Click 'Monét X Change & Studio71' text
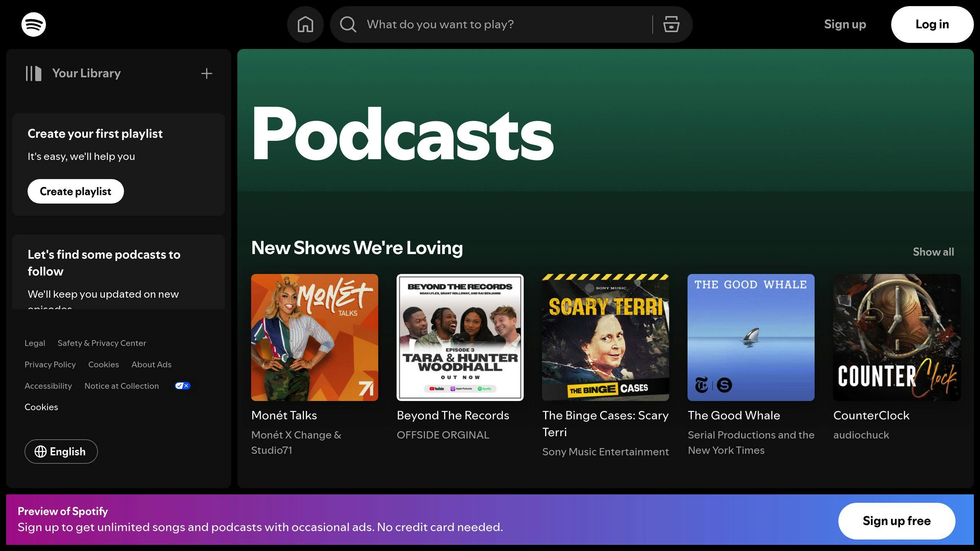This screenshot has height=551, width=980. (x=296, y=443)
